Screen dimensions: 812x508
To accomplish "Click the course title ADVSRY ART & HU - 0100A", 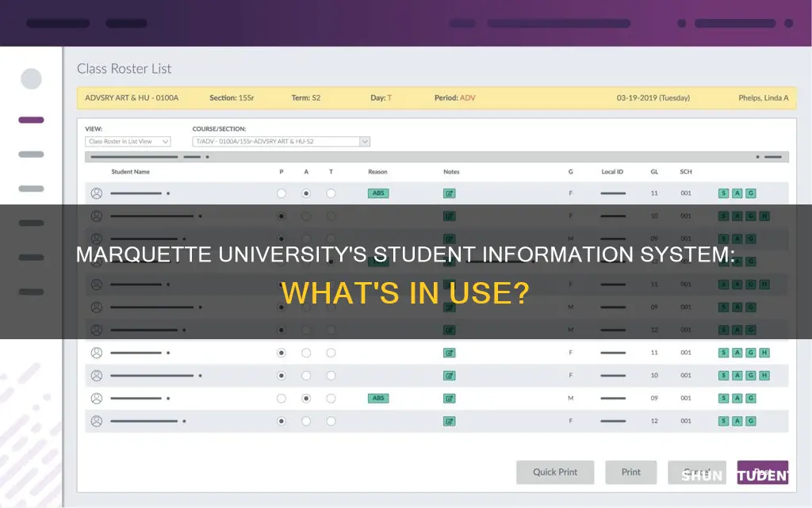I will coord(132,97).
